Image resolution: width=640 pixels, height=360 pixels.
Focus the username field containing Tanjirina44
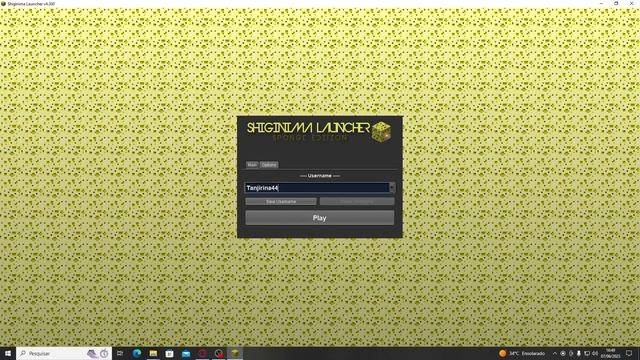pyautogui.click(x=317, y=187)
